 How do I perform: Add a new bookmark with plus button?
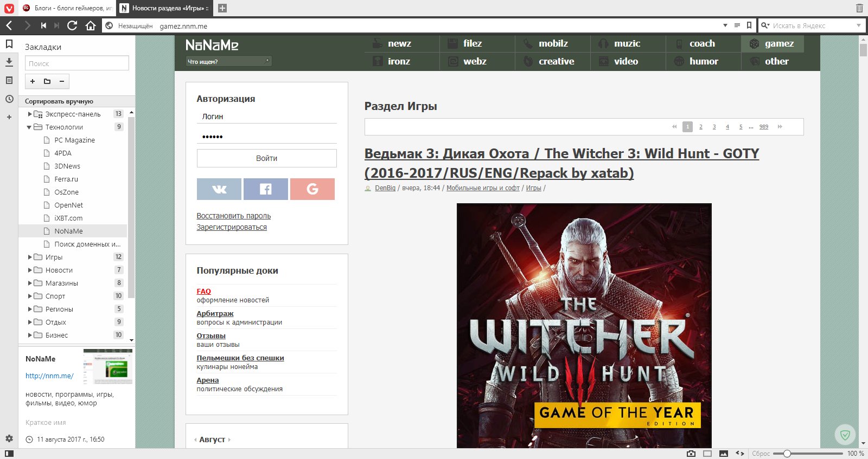(x=33, y=81)
